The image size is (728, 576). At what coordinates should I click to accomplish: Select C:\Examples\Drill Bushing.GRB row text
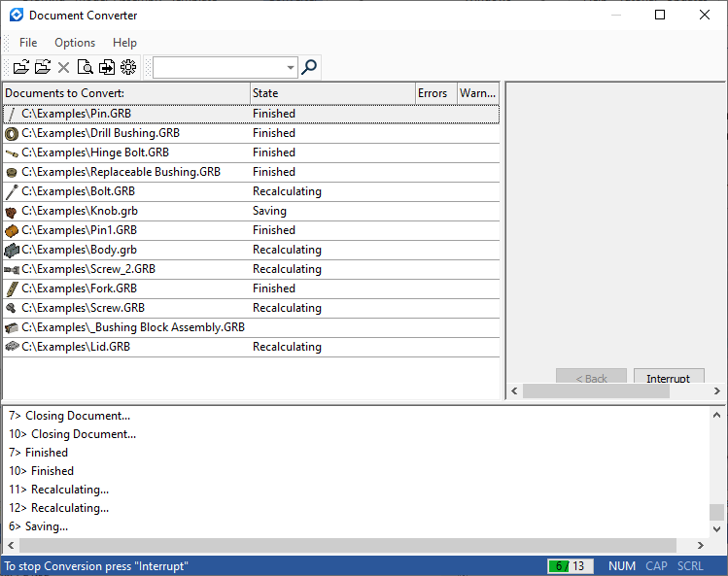click(x=100, y=133)
